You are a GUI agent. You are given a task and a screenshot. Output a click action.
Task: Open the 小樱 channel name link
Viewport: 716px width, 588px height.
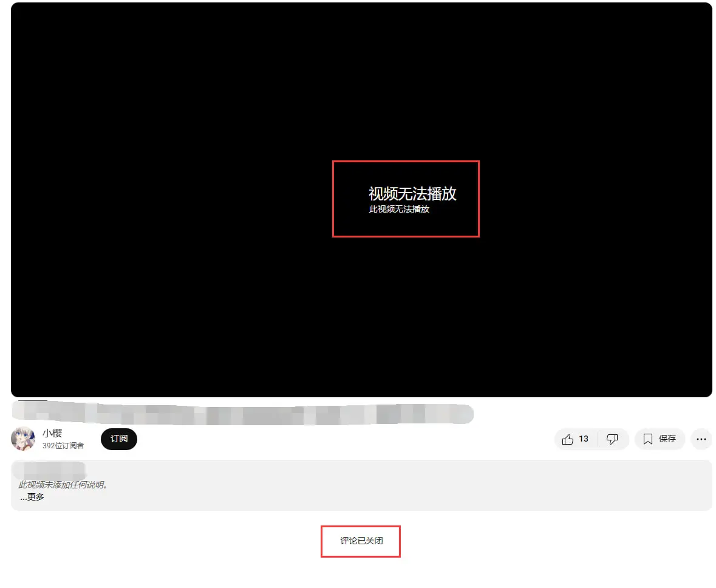click(x=52, y=433)
